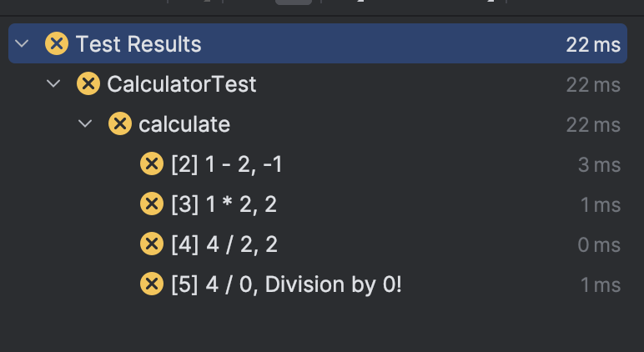
Task: Collapse the calculate method node
Action: coord(85,124)
